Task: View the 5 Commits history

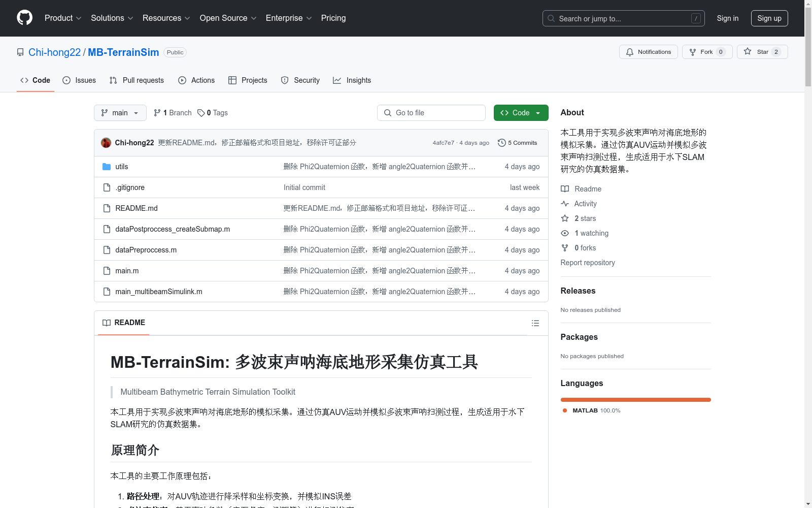Action: (518, 143)
